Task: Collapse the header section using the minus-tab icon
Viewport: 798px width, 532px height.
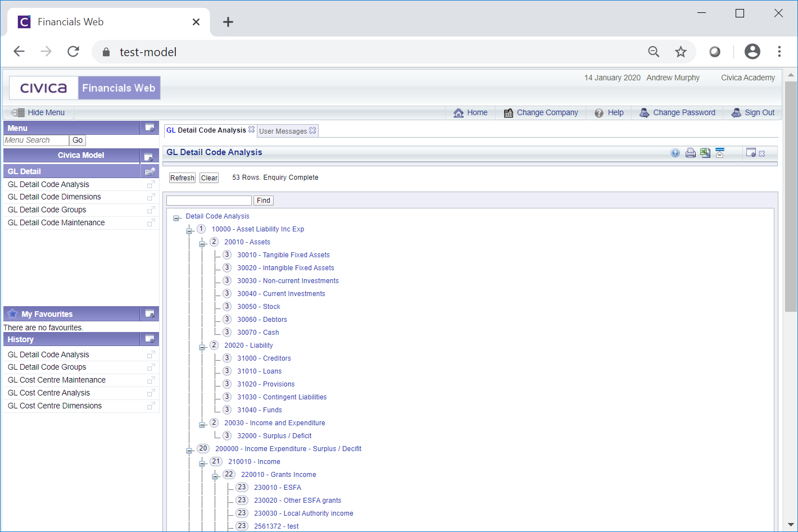Action: click(720, 153)
